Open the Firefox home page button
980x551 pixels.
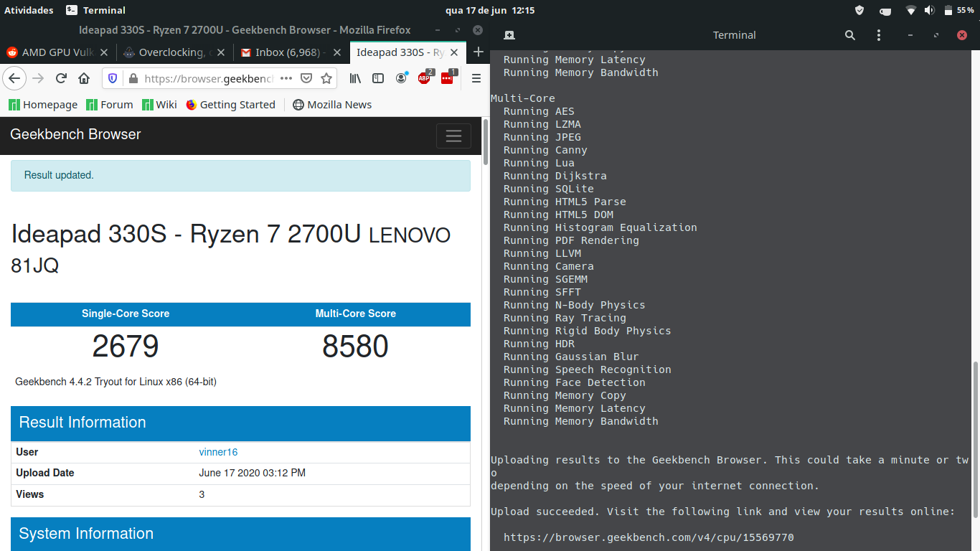coord(84,78)
